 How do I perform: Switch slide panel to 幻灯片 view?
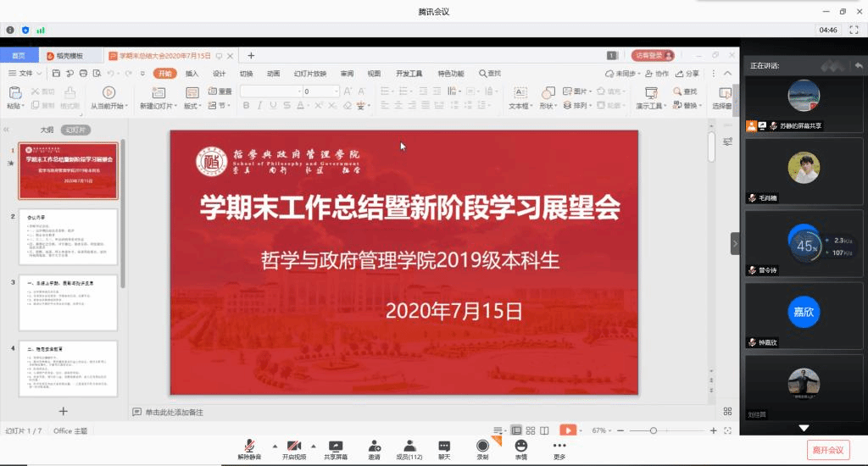click(75, 130)
